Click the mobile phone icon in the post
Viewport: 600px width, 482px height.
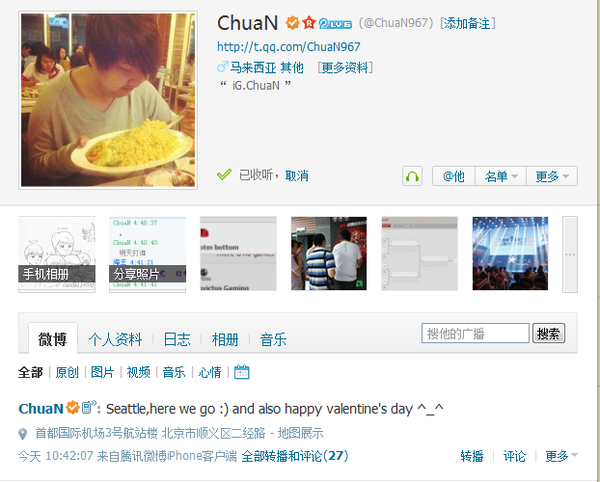(x=88, y=407)
